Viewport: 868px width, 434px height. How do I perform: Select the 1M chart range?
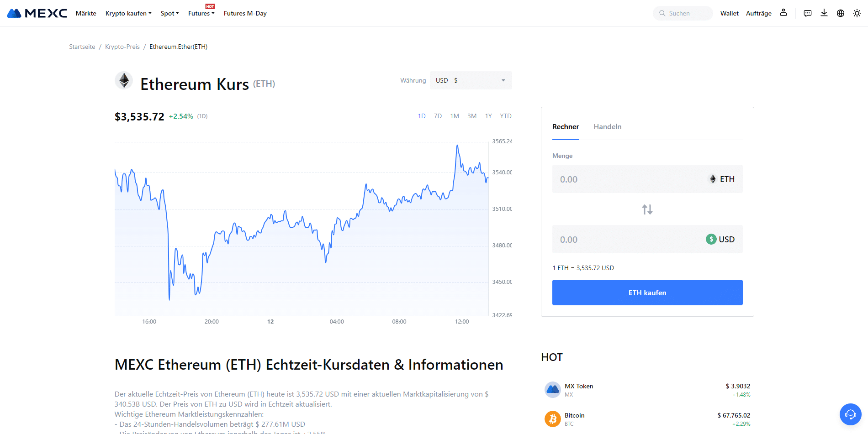click(x=455, y=116)
